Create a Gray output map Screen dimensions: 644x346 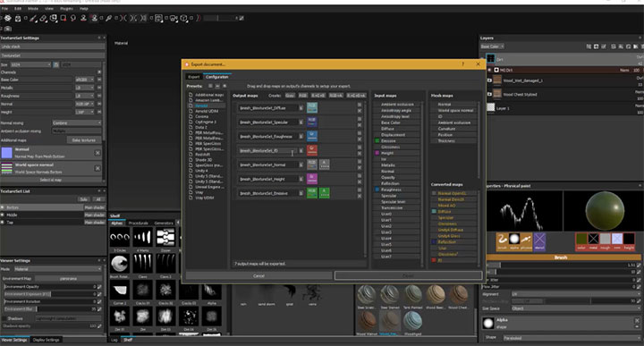tap(290, 96)
